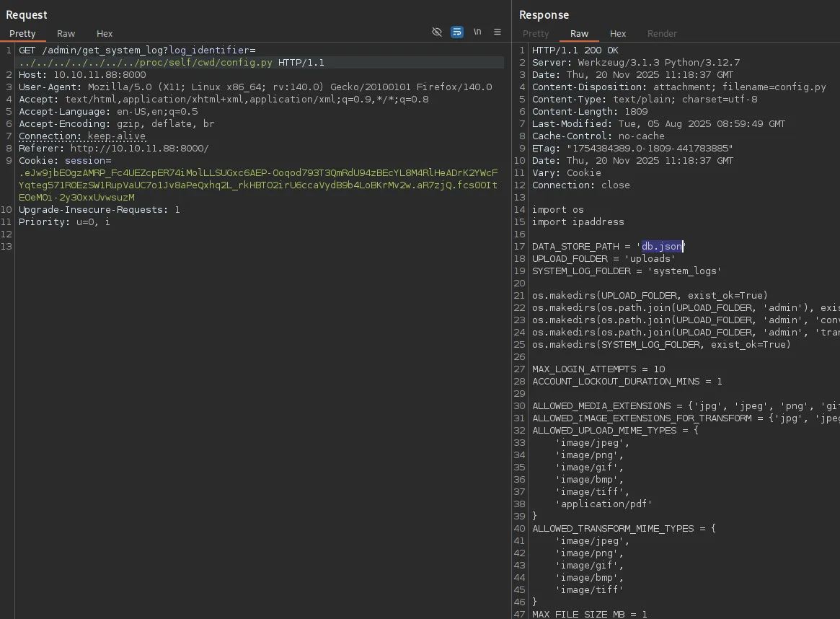
Task: Toggle the highlighted word wrap icon
Action: point(456,32)
